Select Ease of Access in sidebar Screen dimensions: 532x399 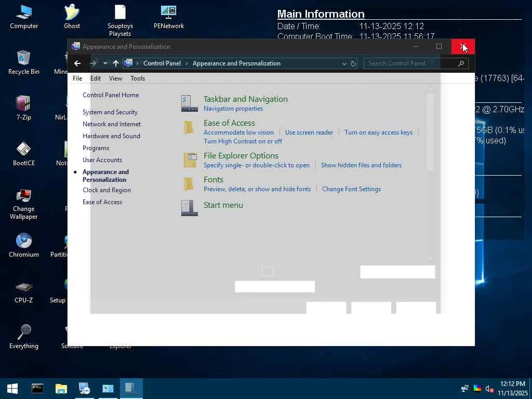point(102,202)
